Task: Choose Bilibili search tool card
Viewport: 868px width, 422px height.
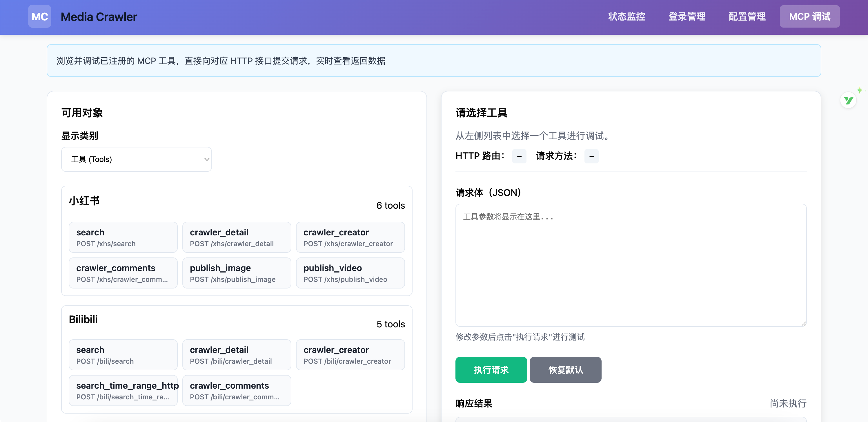Action: pos(123,355)
